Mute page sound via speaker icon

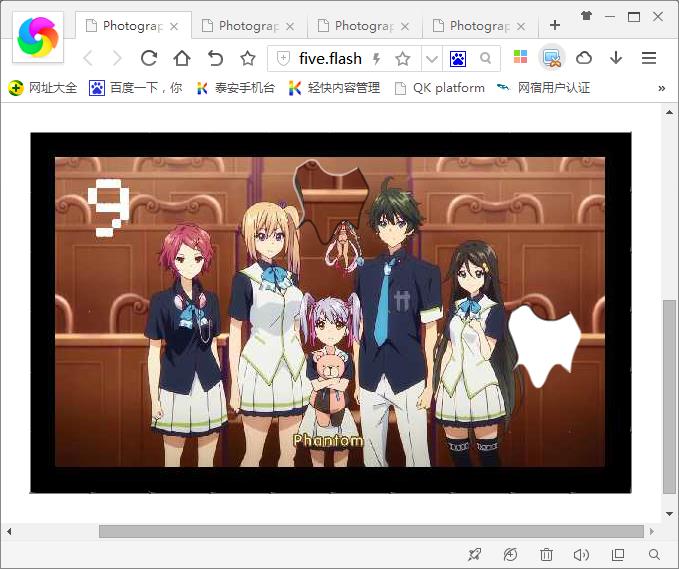581,554
